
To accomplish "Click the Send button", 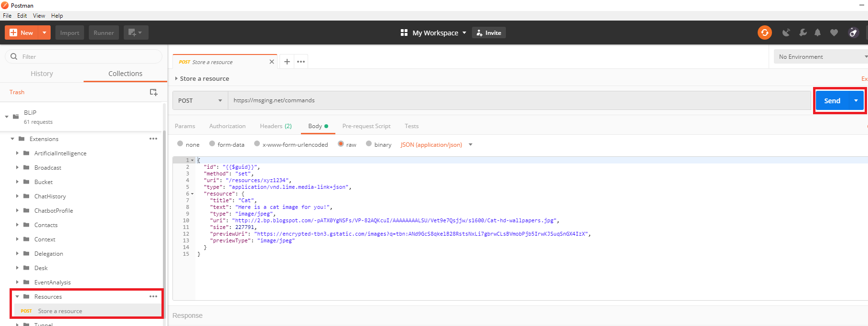I will (832, 100).
